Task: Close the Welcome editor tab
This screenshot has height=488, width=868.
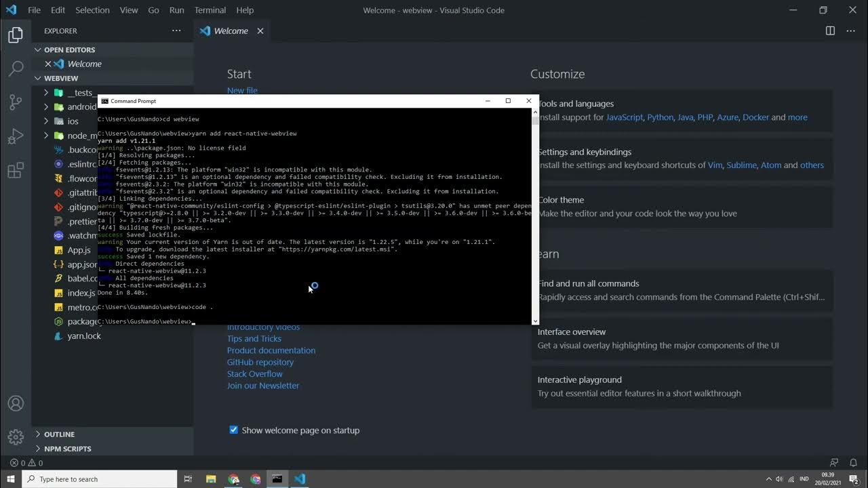Action: [260, 30]
